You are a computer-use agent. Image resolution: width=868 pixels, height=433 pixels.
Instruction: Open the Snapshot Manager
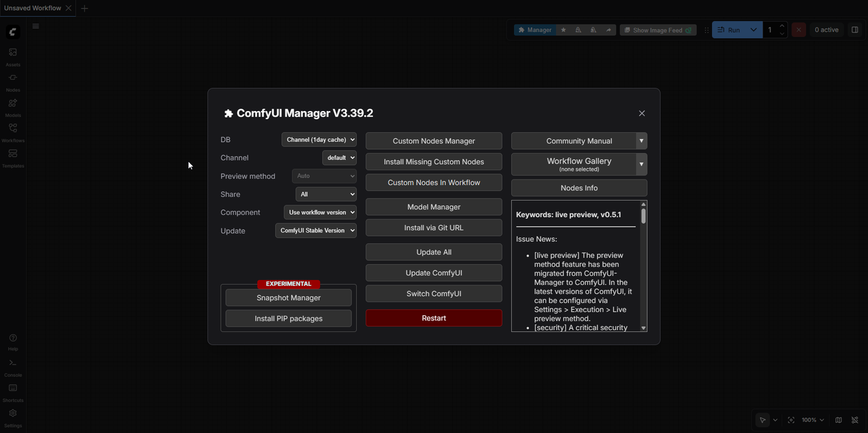289,297
